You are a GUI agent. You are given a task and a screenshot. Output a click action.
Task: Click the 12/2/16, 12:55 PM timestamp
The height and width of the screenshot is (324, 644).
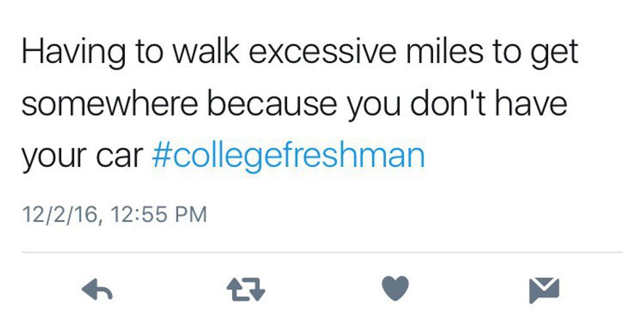pyautogui.click(x=114, y=214)
